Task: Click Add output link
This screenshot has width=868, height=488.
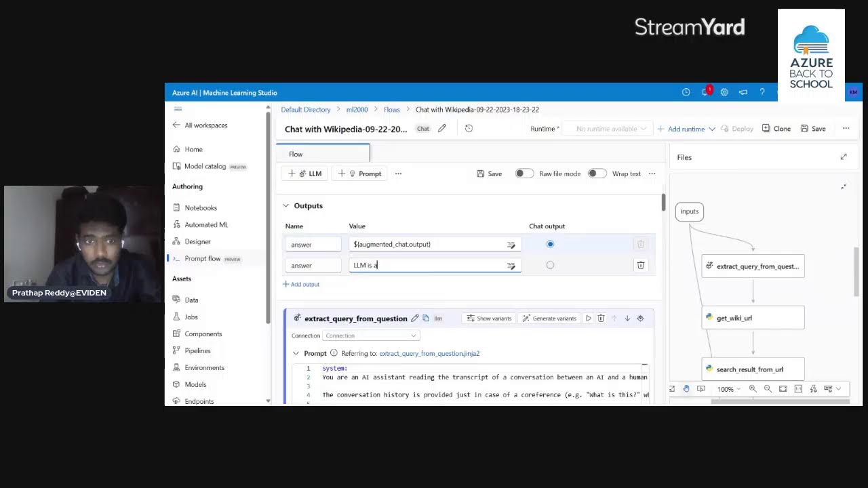Action: pos(301,284)
